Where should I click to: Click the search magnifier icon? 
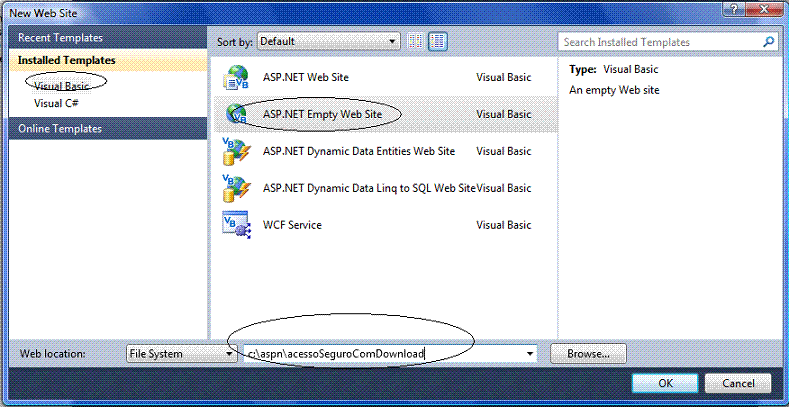point(769,42)
